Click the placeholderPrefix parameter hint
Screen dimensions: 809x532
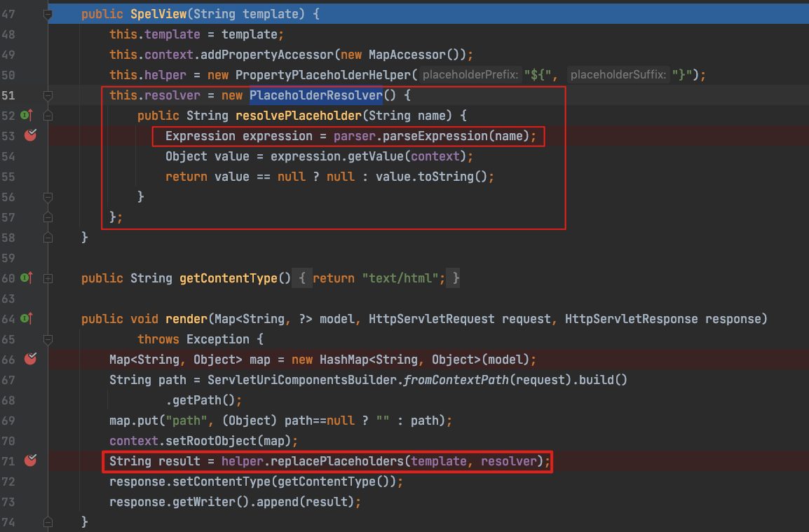pos(470,75)
